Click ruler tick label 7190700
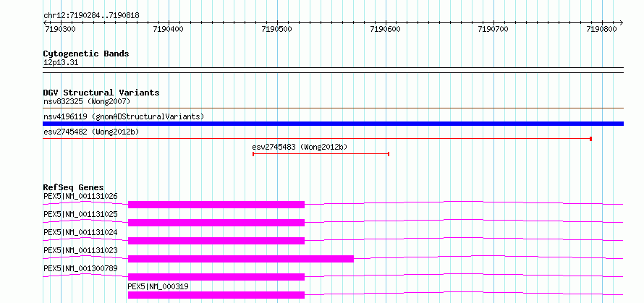Viewport: 644px width, 303px height. [493, 29]
